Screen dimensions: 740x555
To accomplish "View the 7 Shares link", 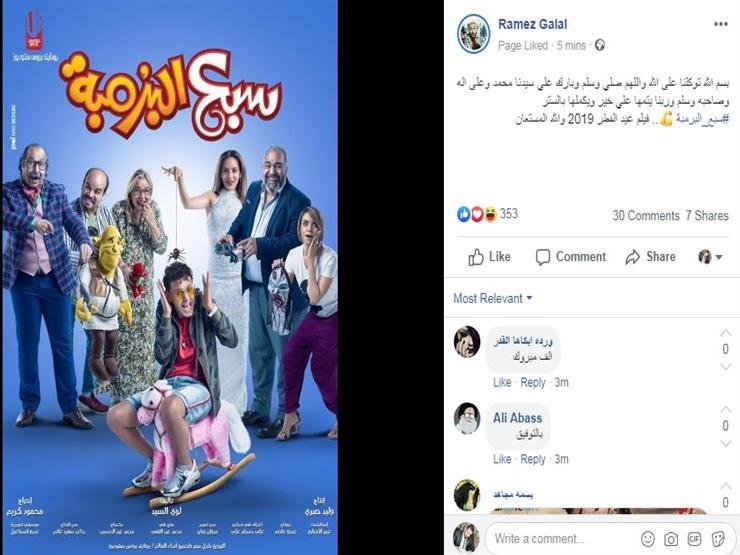I will (x=707, y=216).
